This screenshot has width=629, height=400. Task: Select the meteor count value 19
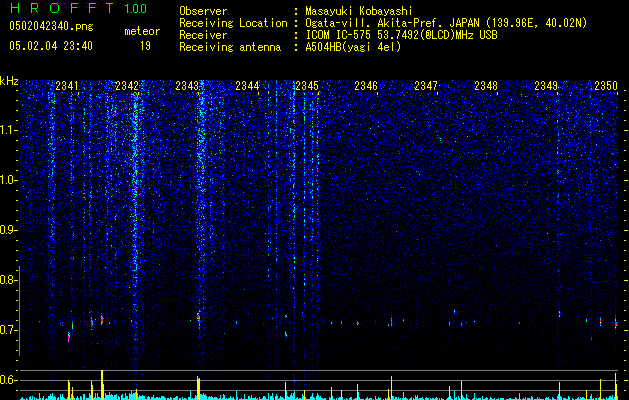click(x=145, y=46)
